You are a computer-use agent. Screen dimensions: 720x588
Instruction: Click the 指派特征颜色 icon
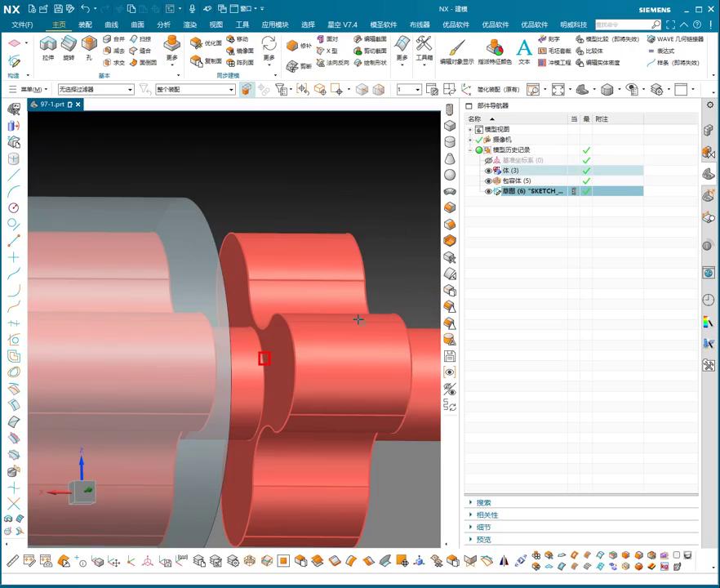click(495, 47)
